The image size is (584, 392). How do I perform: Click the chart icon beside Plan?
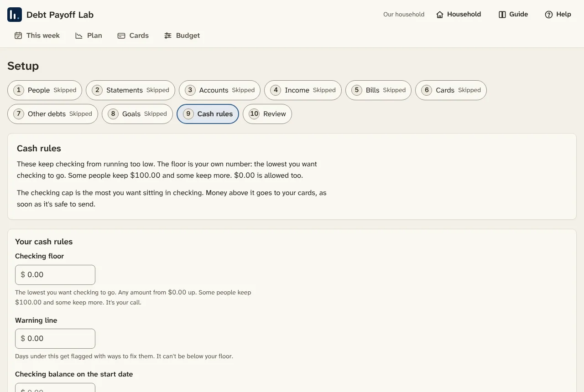(x=79, y=36)
